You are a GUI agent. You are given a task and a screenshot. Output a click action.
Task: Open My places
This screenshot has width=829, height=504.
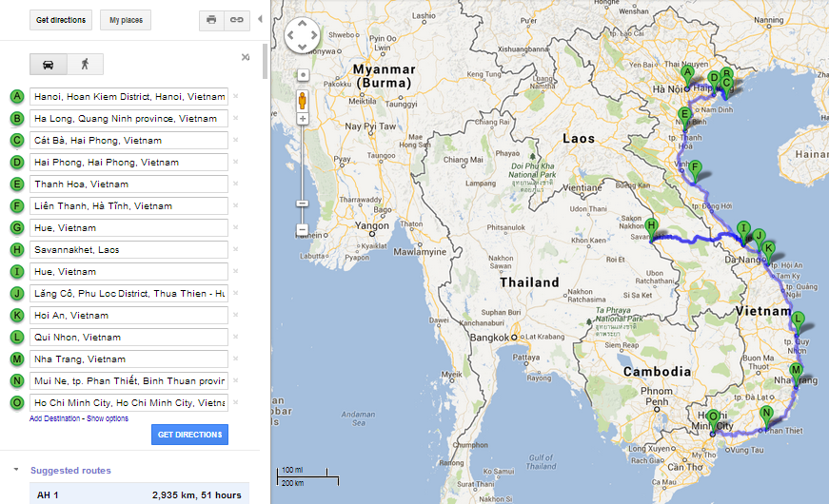126,20
